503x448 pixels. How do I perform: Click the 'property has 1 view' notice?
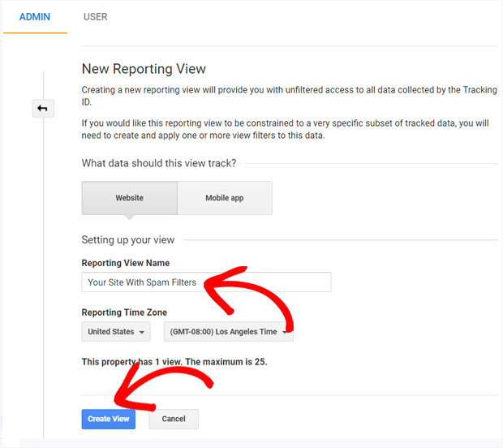click(x=174, y=362)
